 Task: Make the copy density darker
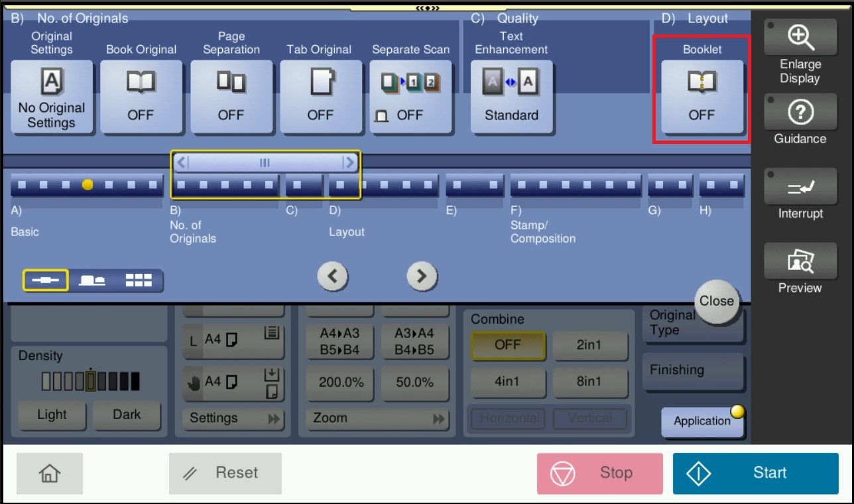pyautogui.click(x=127, y=414)
